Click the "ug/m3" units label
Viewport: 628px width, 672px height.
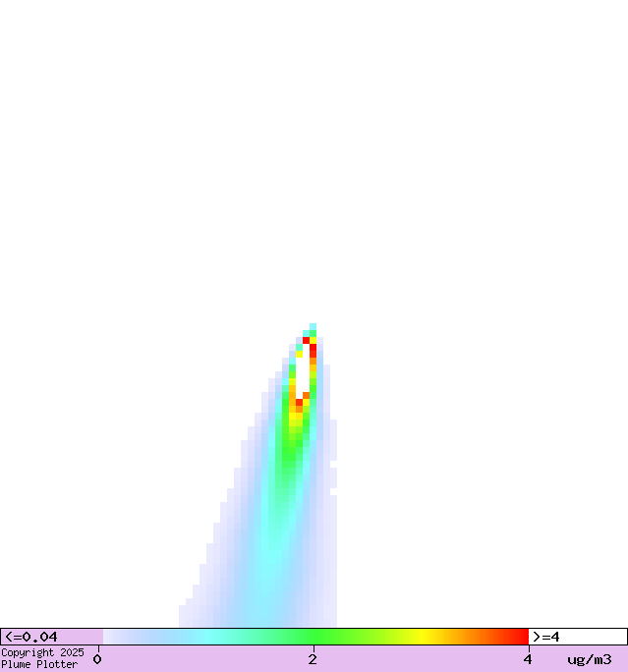tap(589, 659)
